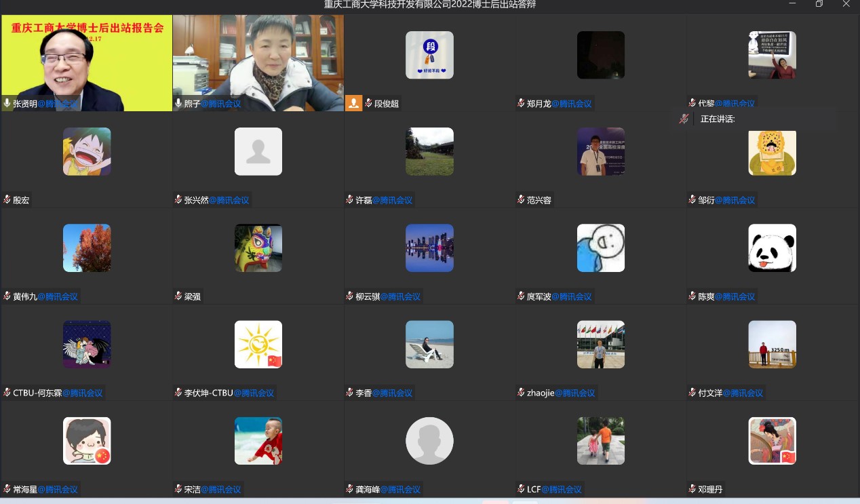Image resolution: width=860 pixels, height=504 pixels.
Task: Select the panda avatar of 陈爽
Action: tap(772, 248)
